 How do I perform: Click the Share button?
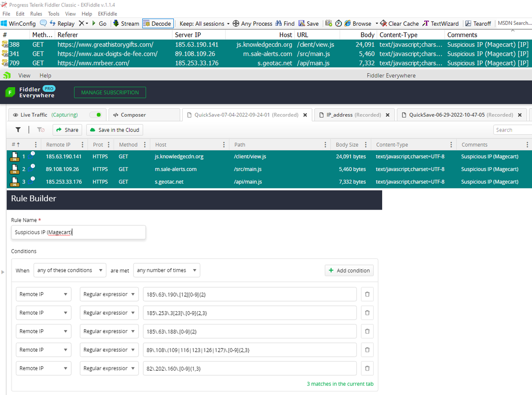pos(67,130)
